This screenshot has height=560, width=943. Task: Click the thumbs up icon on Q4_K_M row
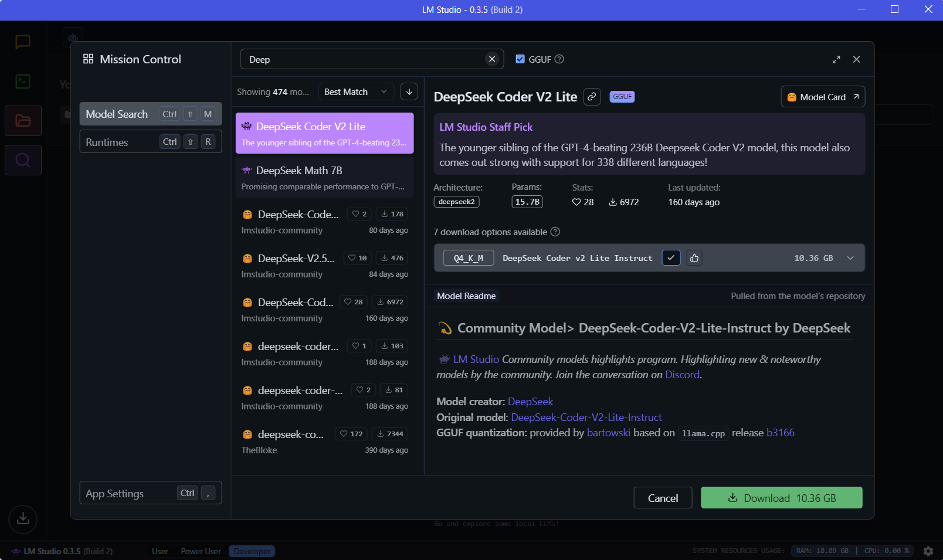[694, 258]
